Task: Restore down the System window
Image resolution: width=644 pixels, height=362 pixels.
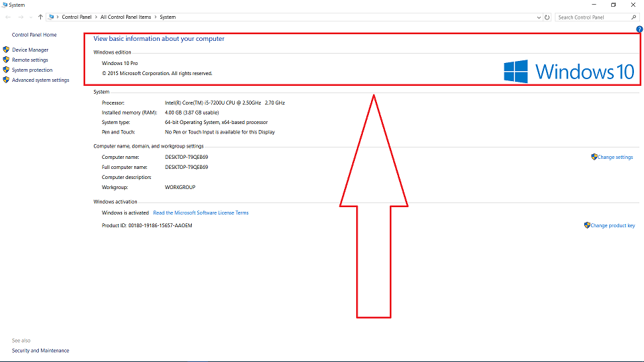Action: [613, 5]
